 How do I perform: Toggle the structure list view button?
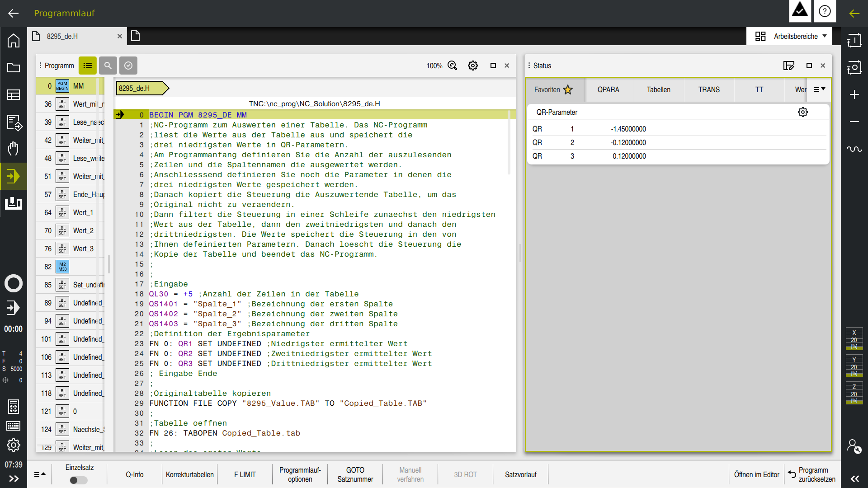88,66
